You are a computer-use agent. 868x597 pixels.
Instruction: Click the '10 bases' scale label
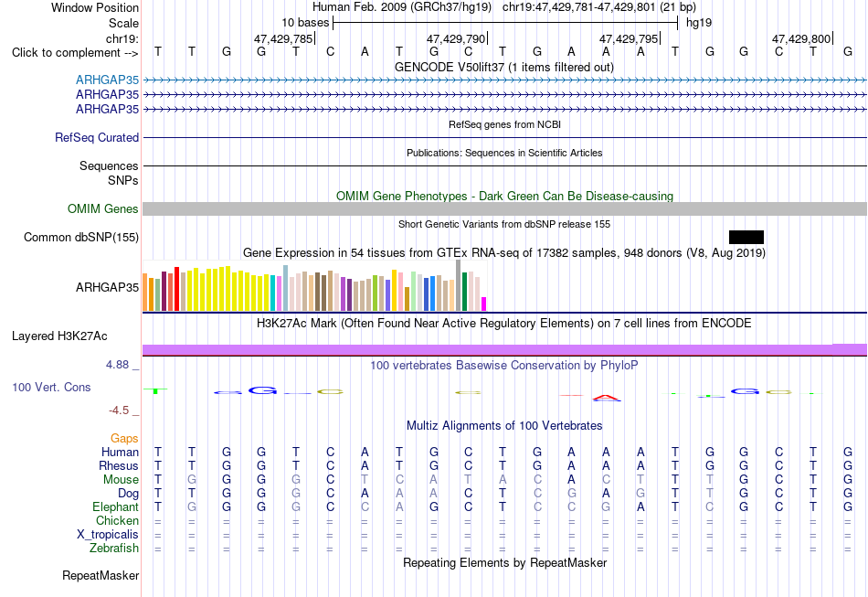pyautogui.click(x=305, y=23)
